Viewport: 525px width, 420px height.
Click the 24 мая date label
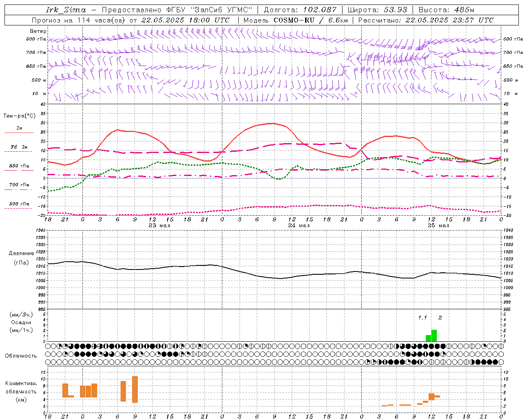299,226
